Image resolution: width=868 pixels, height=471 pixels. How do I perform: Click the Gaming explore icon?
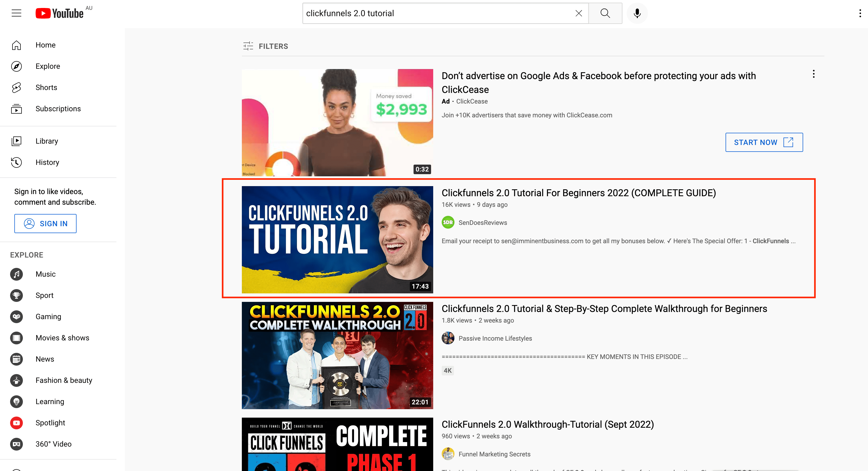pos(16,316)
